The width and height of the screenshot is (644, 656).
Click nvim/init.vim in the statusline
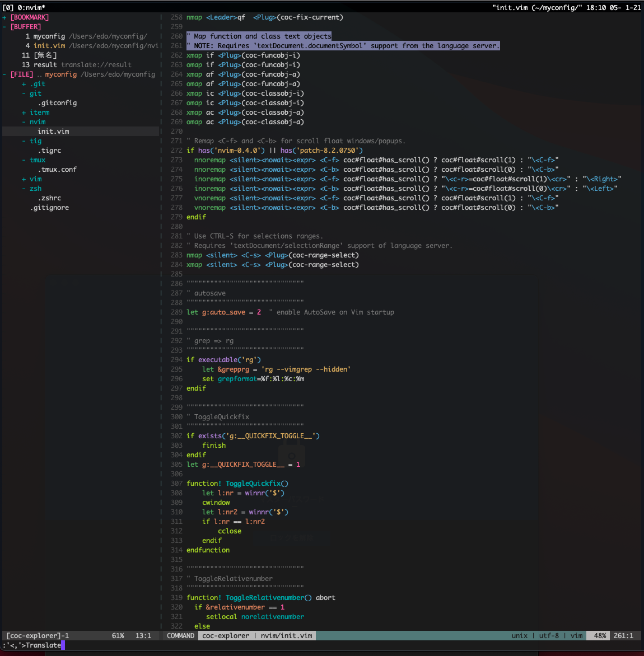pyautogui.click(x=286, y=635)
